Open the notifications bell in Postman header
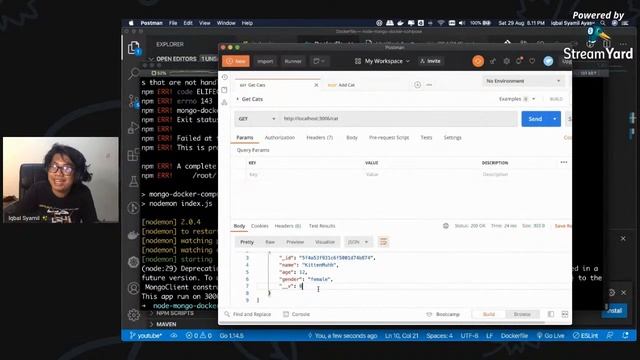640x360 pixels. [519, 61]
